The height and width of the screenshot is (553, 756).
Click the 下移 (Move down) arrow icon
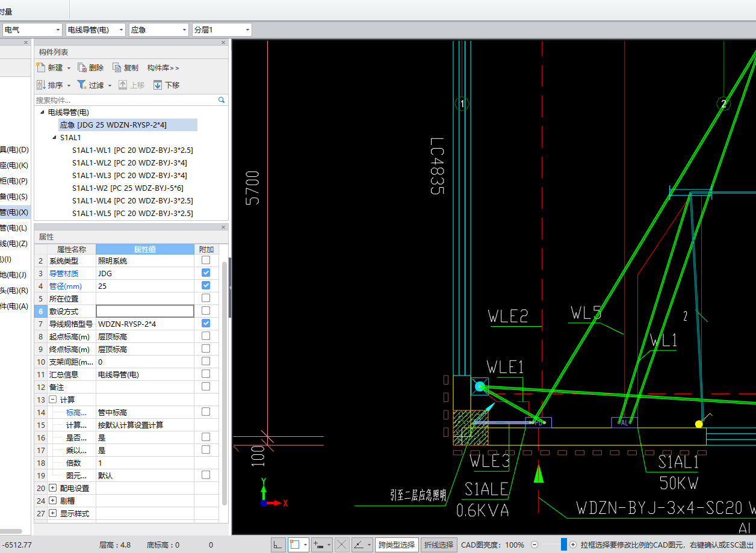click(x=158, y=85)
